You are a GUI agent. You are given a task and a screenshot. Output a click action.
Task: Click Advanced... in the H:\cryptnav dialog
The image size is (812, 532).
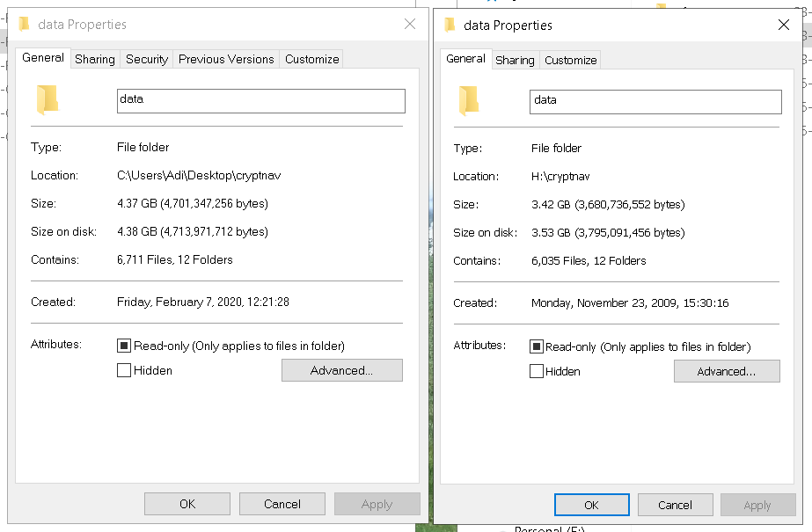[726, 371]
